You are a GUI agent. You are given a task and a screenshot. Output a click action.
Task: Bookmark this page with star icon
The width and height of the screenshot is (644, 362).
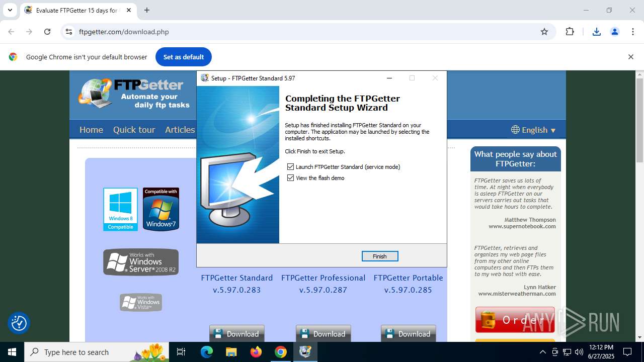coord(544,32)
